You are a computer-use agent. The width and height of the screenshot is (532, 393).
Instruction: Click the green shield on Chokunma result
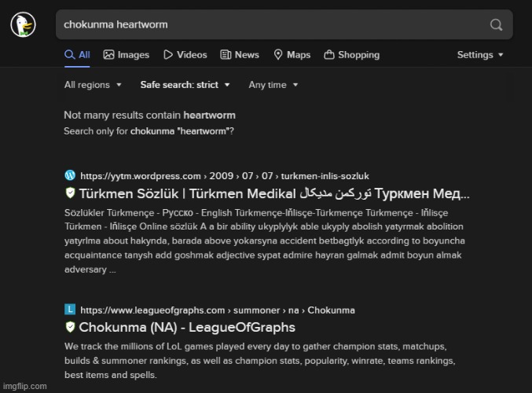pos(70,327)
